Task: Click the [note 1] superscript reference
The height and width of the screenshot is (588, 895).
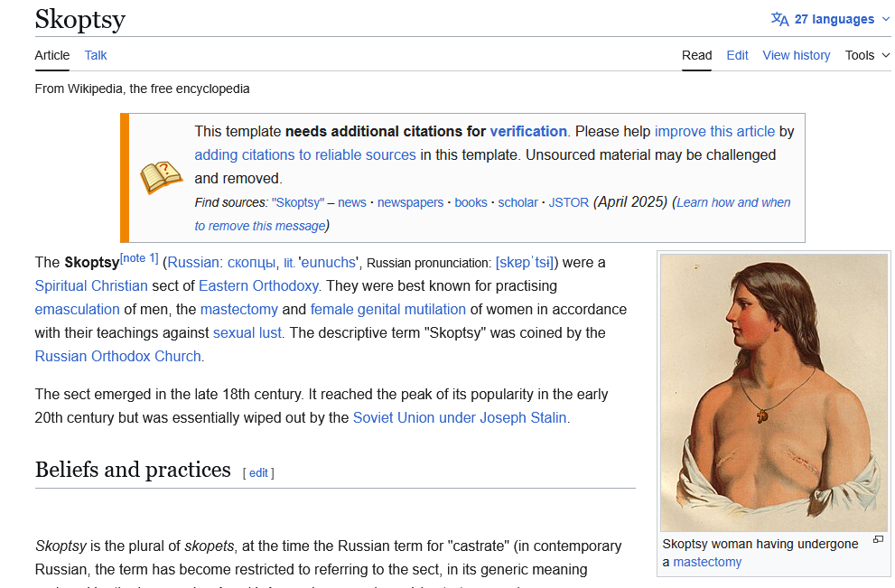Action: 139,258
